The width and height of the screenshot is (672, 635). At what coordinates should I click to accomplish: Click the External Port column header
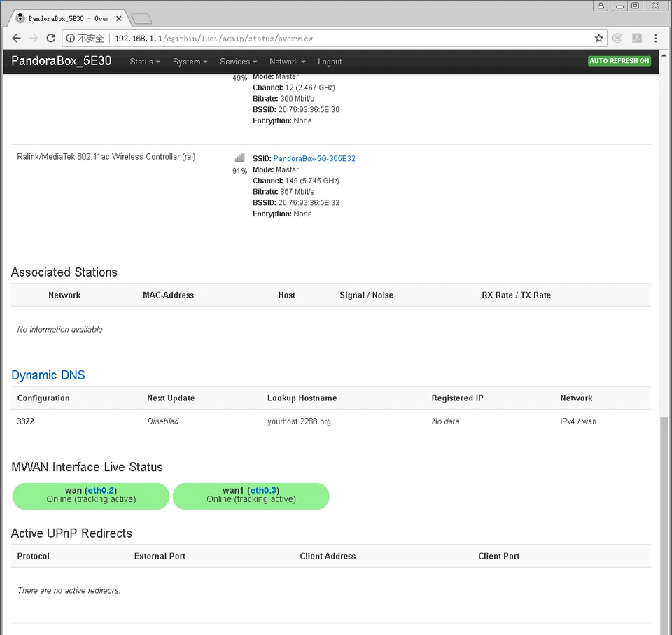[x=160, y=556]
